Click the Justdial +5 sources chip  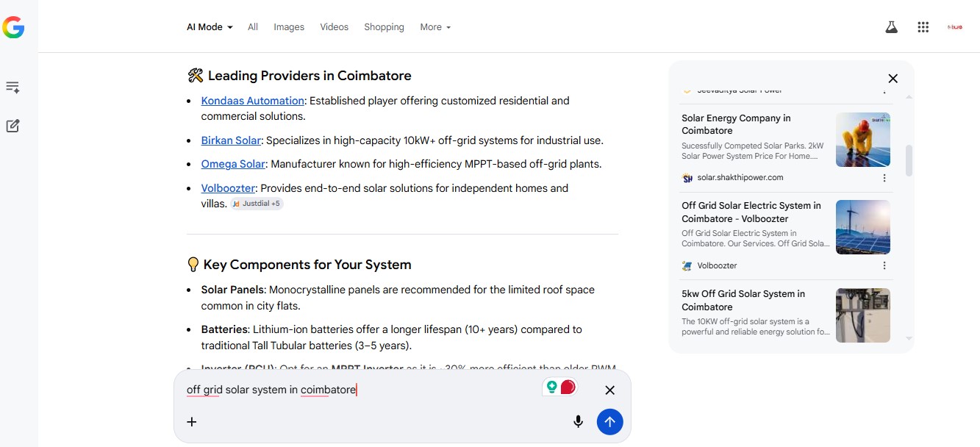pyautogui.click(x=257, y=204)
